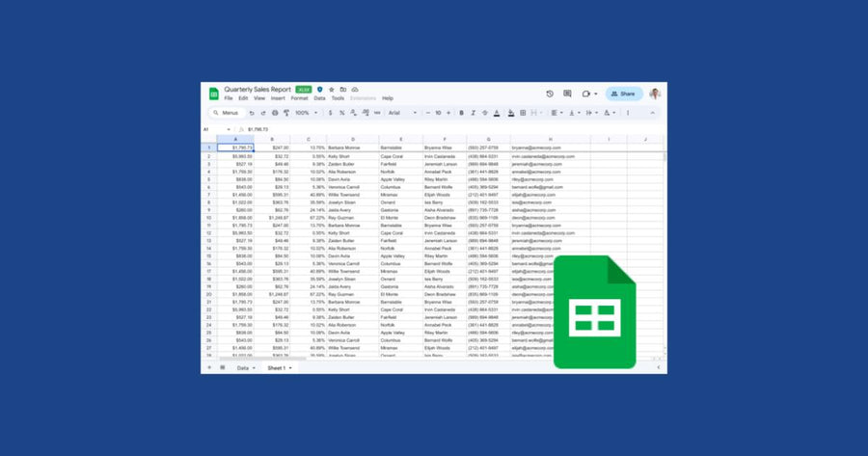The image size is (868, 456).
Task: Open the Edit menu
Action: pos(243,98)
